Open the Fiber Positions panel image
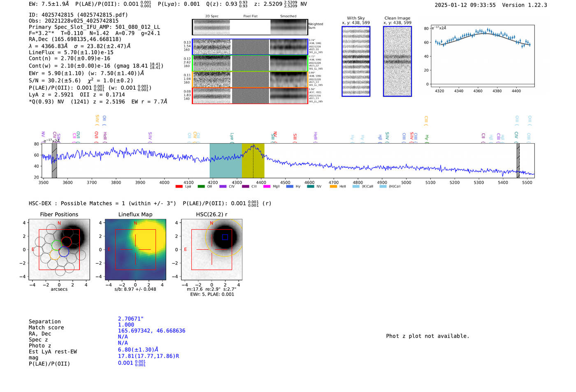Image resolution: width=576 pixels, height=392 pixels. 59,250
